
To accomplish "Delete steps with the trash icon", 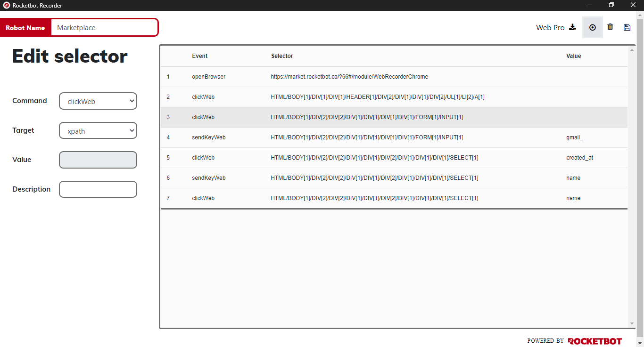I will pyautogui.click(x=610, y=27).
